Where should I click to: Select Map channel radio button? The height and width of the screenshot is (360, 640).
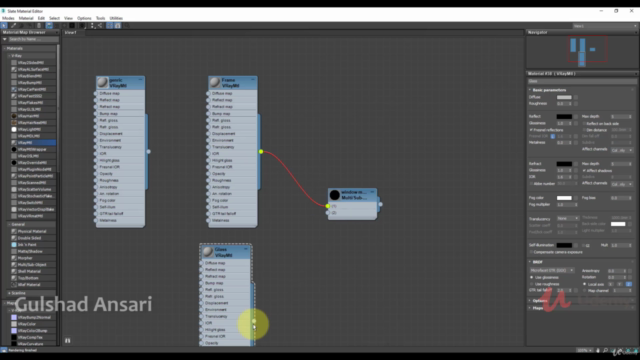[x=584, y=290]
